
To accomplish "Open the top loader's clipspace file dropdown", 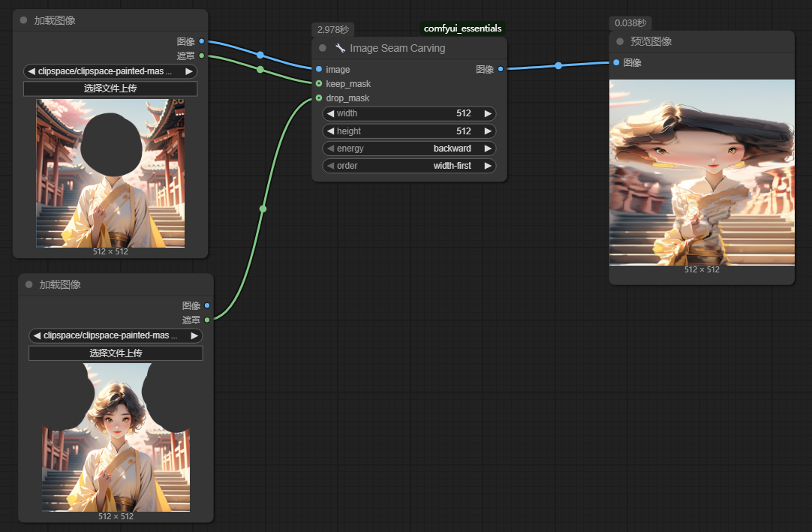I will (x=110, y=71).
